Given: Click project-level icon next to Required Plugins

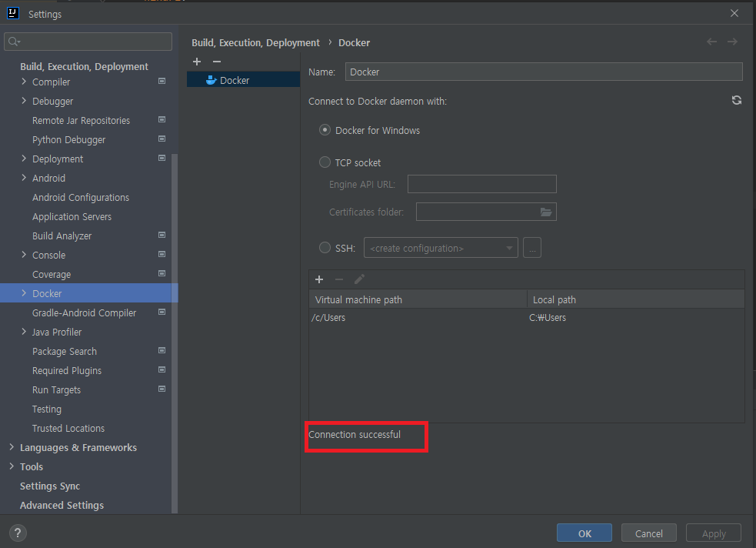Looking at the screenshot, I should pyautogui.click(x=162, y=370).
